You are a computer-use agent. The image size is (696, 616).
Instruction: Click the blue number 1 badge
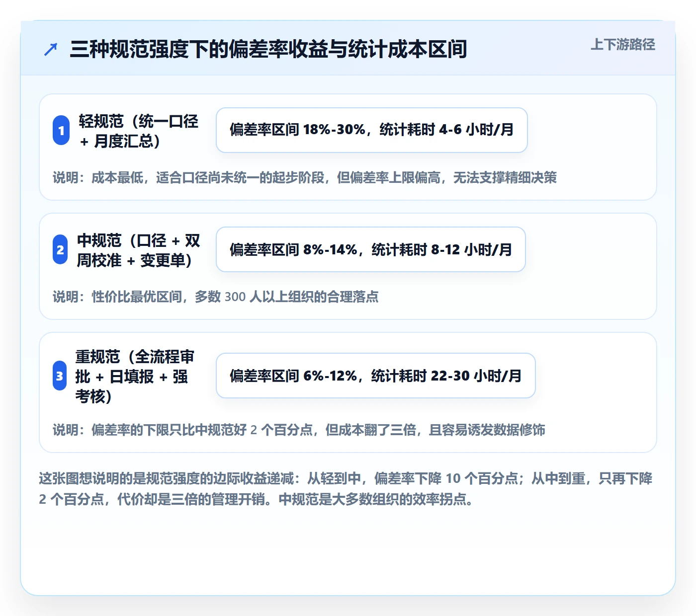[61, 130]
